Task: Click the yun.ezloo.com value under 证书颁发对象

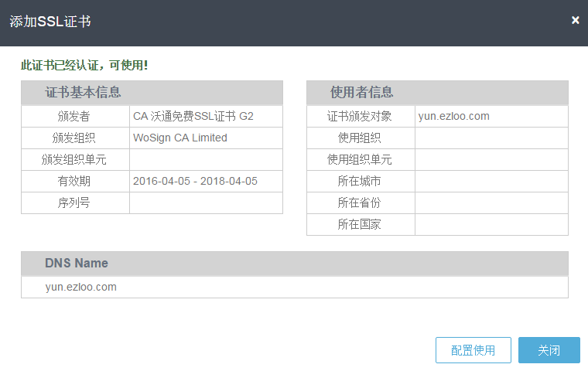Action: (x=453, y=116)
